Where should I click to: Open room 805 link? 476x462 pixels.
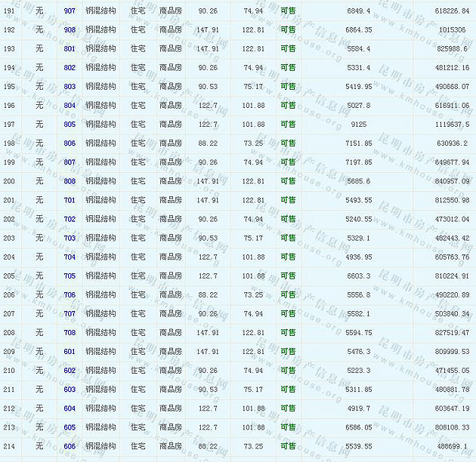click(x=70, y=124)
